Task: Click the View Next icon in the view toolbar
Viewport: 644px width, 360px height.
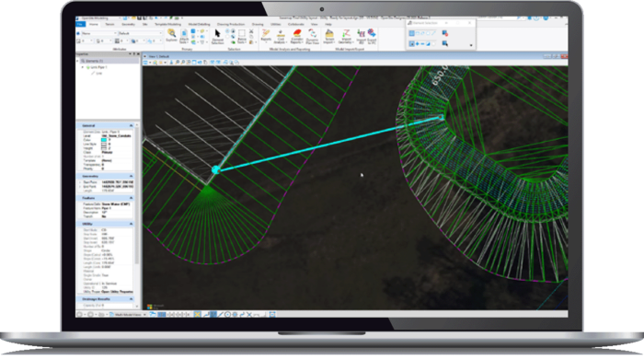Action: [x=219, y=63]
